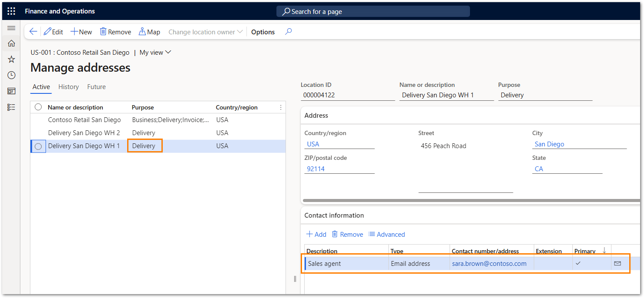Select the Delivery San Diego WH 1 row radio

(38, 146)
